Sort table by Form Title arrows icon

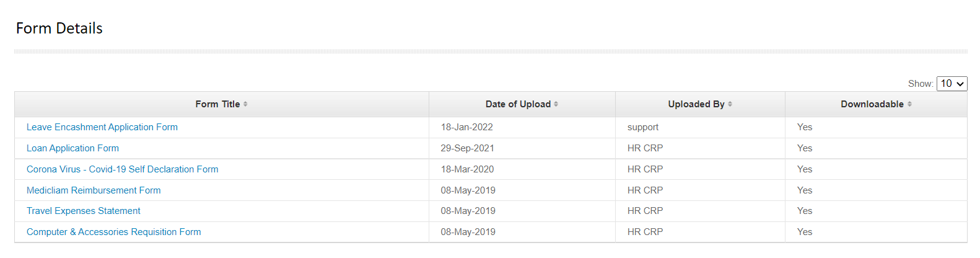[x=245, y=104]
